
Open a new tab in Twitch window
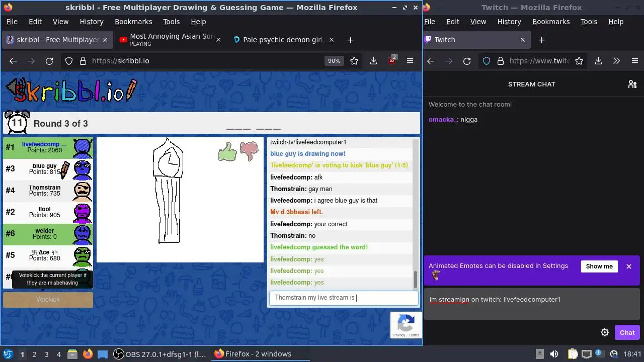(x=541, y=40)
